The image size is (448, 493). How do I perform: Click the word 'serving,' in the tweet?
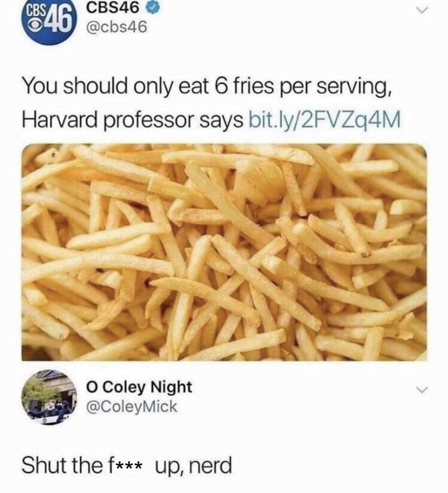click(354, 87)
